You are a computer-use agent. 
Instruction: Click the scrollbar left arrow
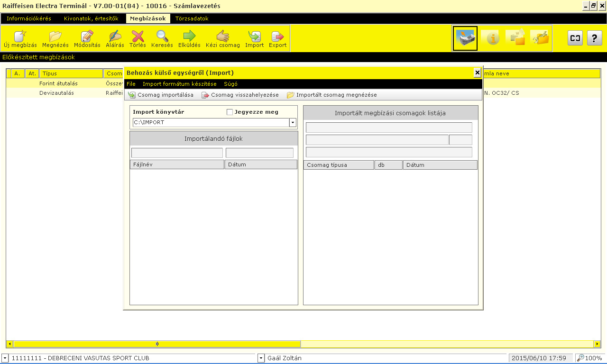9,344
